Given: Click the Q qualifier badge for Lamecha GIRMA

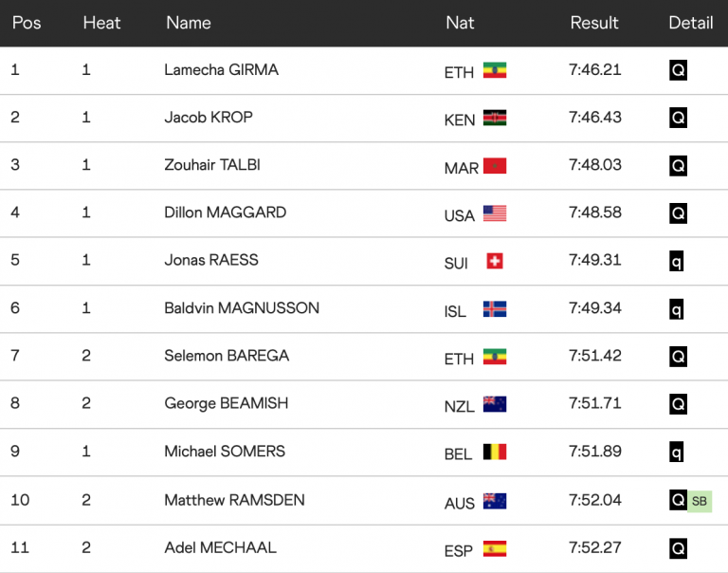Looking at the screenshot, I should pyautogui.click(x=678, y=70).
